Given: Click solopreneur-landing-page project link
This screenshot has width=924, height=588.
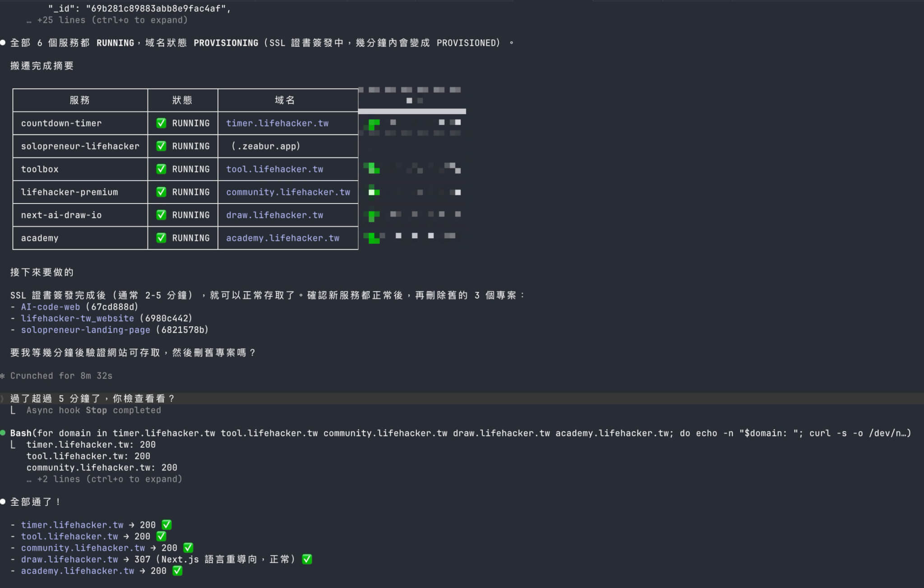Looking at the screenshot, I should coord(85,330).
